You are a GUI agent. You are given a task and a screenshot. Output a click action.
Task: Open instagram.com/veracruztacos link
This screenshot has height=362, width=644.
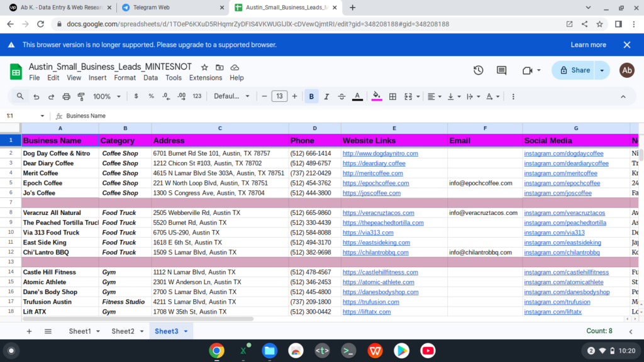(564, 213)
